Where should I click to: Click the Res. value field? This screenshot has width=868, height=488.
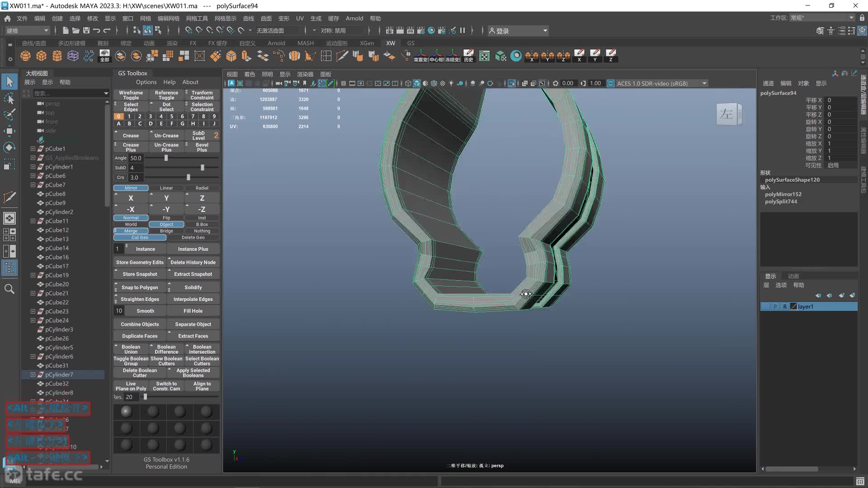click(x=132, y=397)
